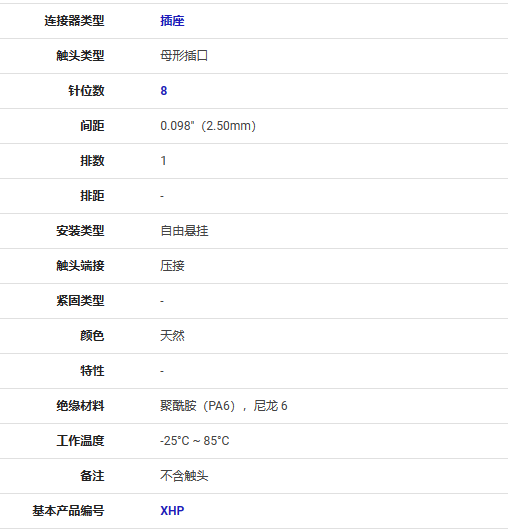Click the 0.098" (2.50mm) pitch value
Screen dimensions: 508x530
coord(208,126)
